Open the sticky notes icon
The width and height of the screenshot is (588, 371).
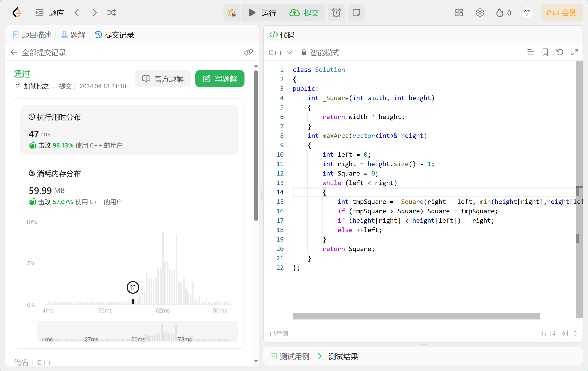point(356,13)
